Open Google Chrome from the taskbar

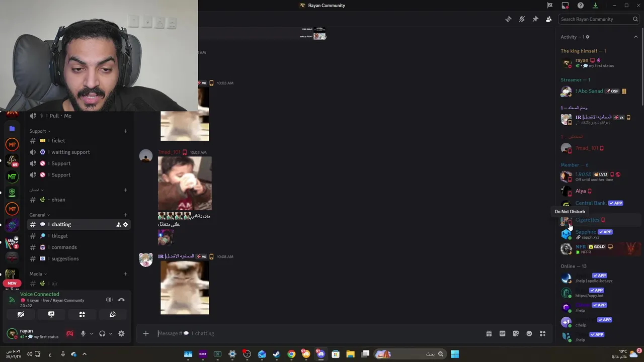291,354
